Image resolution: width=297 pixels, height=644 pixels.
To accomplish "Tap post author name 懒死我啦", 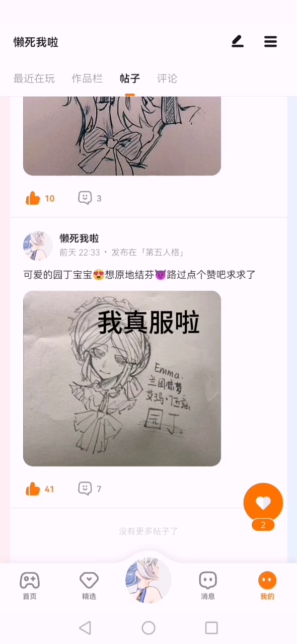I will tap(79, 238).
